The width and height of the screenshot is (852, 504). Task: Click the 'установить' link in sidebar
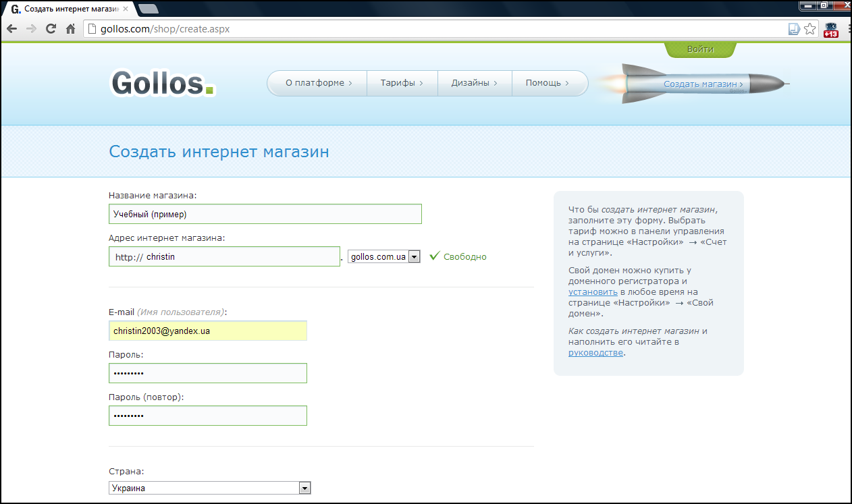[x=593, y=291]
